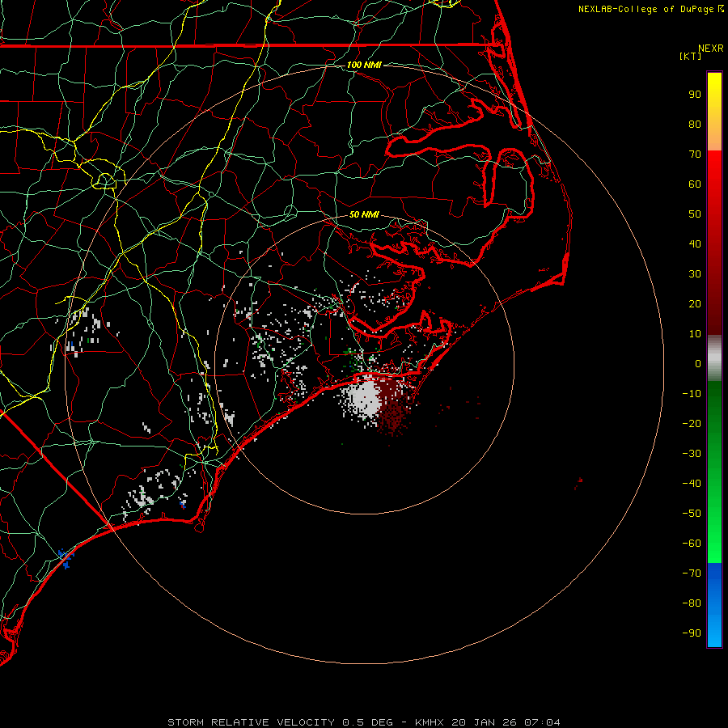Click the NEXR label above the color scale
728x728 pixels.
[x=711, y=49]
